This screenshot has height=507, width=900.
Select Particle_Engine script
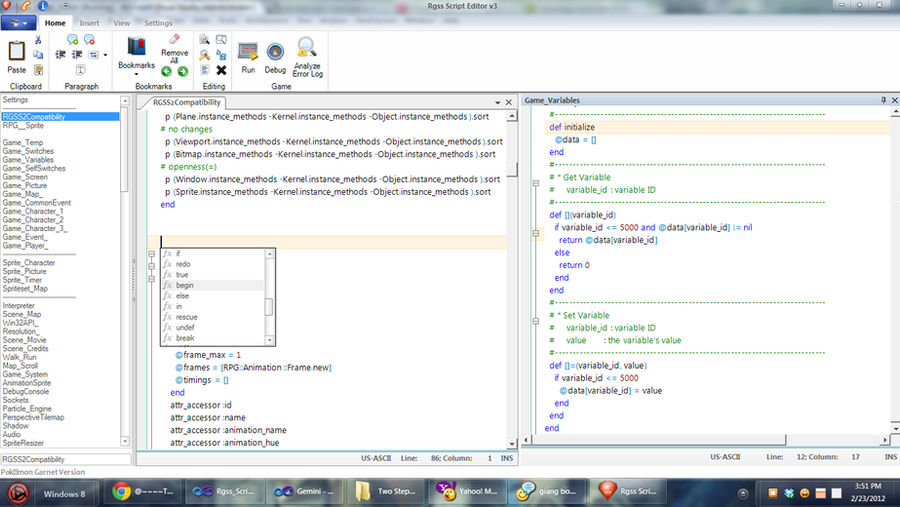[x=27, y=409]
